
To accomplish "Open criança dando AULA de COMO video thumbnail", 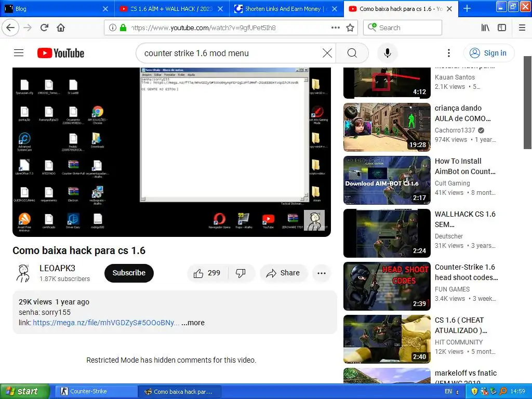I will pyautogui.click(x=387, y=127).
